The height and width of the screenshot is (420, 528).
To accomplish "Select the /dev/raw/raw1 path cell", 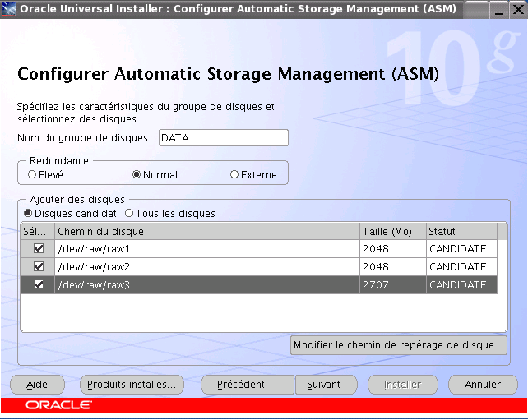I will click(x=207, y=249).
